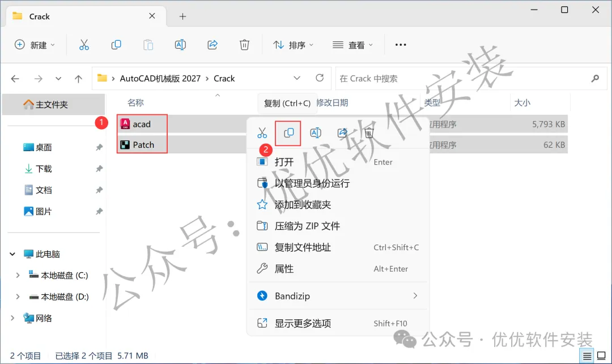
Task: Click the pin icon beside 图片
Action: coord(99,212)
